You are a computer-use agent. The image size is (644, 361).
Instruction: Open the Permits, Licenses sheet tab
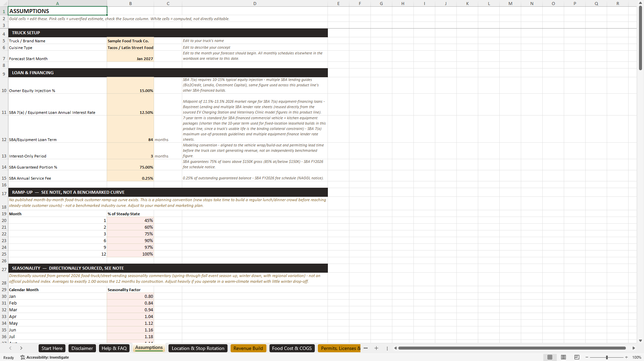[x=339, y=348]
